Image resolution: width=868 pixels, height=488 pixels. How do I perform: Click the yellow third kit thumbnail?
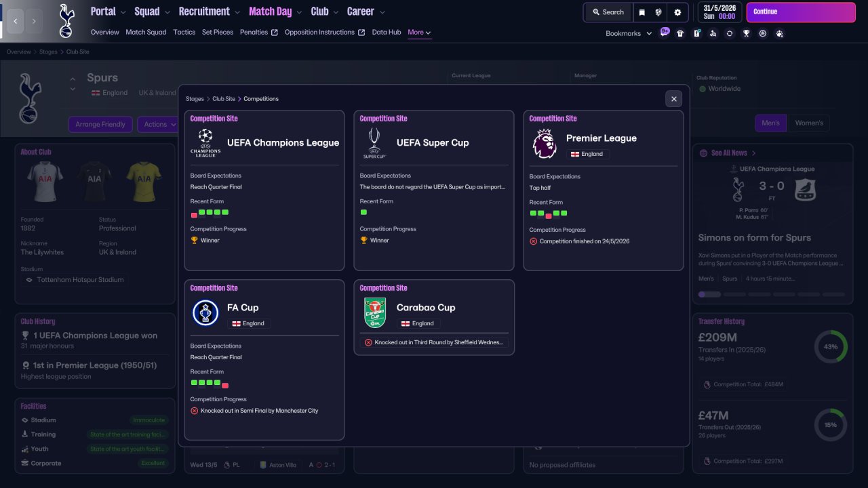click(x=144, y=181)
